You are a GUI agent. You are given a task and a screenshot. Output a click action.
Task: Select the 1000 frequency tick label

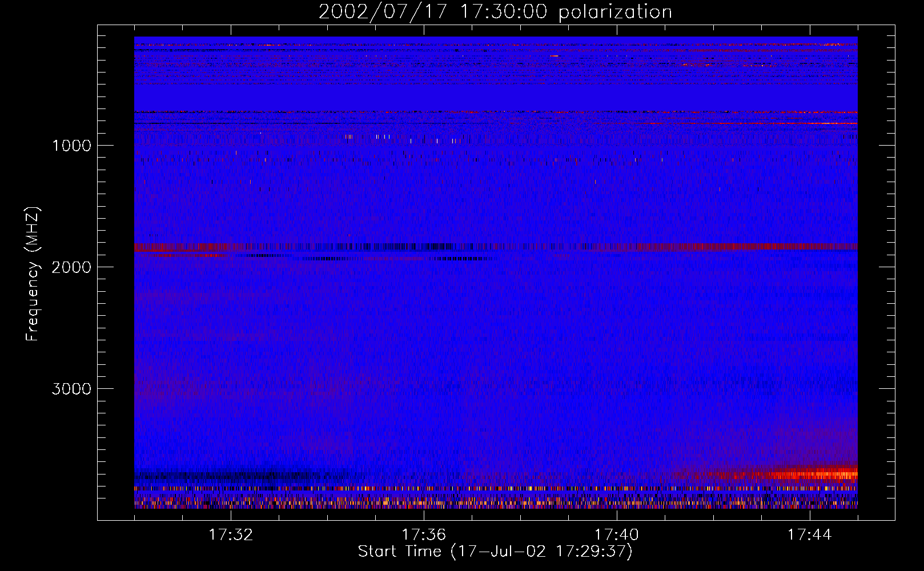coord(71,146)
